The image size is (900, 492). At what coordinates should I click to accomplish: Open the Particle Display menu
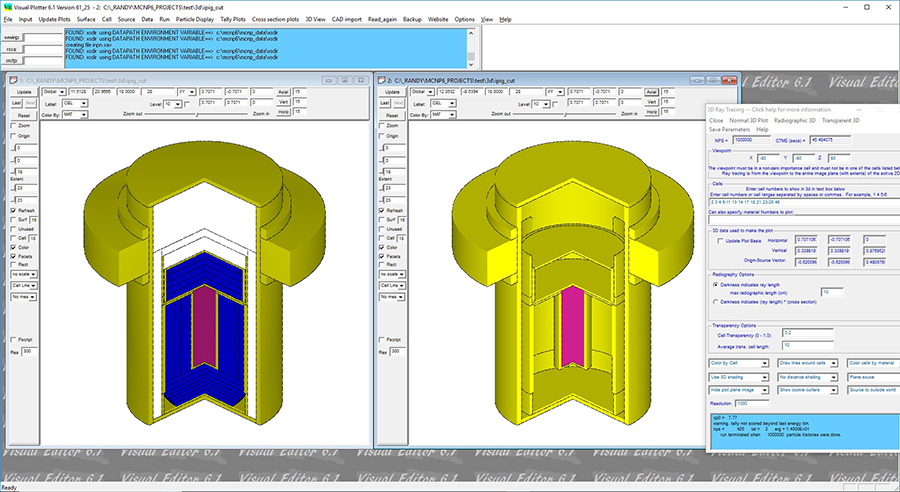pos(195,19)
